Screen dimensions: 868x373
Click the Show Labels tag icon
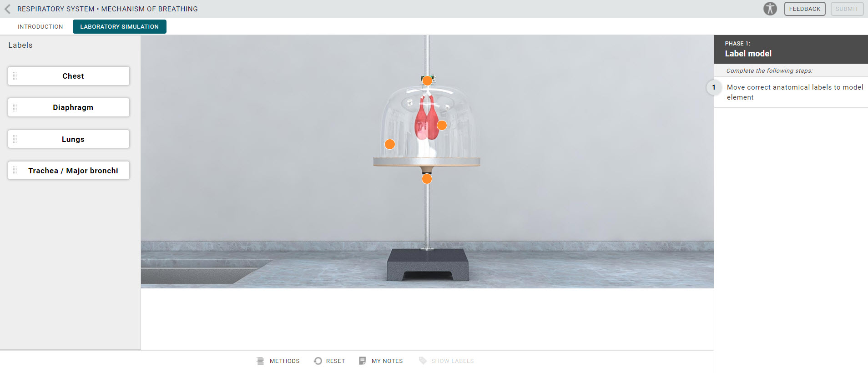pyautogui.click(x=423, y=361)
